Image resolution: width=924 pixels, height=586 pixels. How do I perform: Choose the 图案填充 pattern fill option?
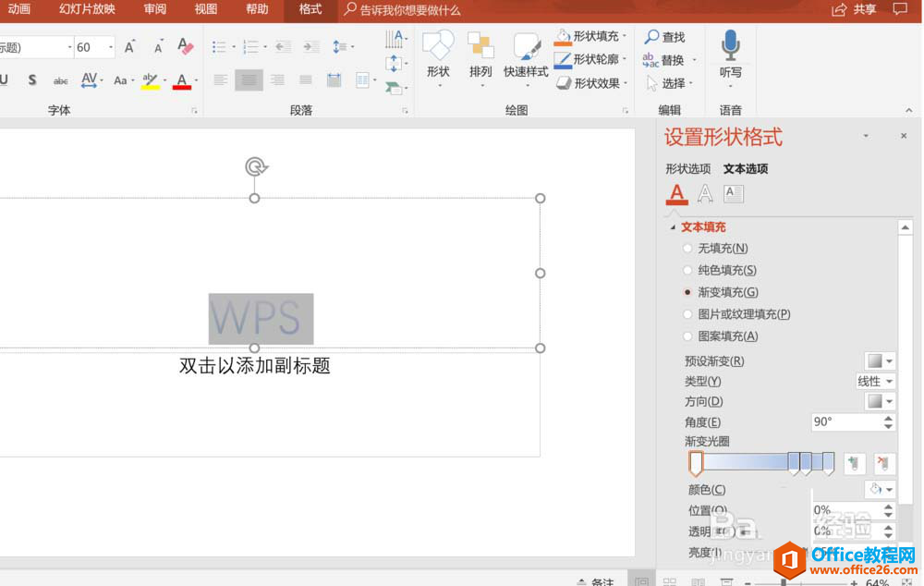click(687, 337)
